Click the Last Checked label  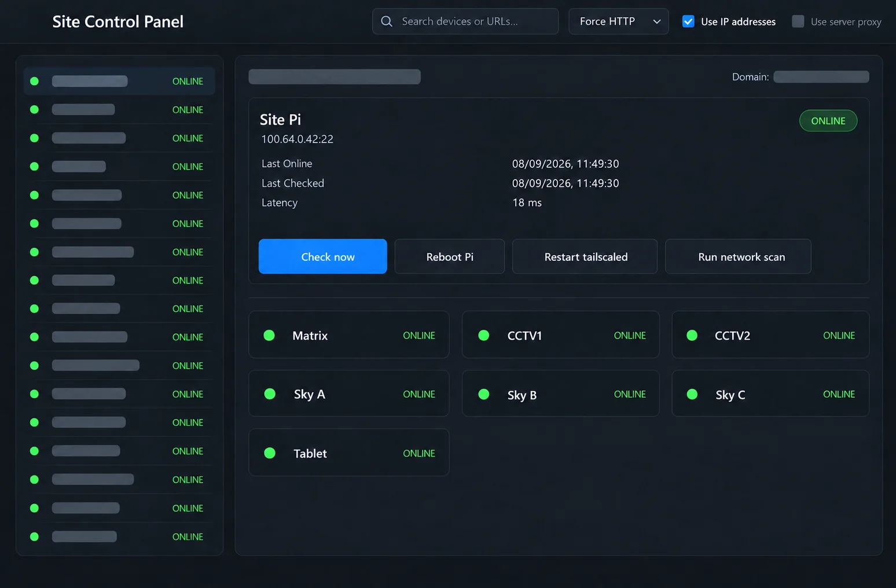(293, 183)
